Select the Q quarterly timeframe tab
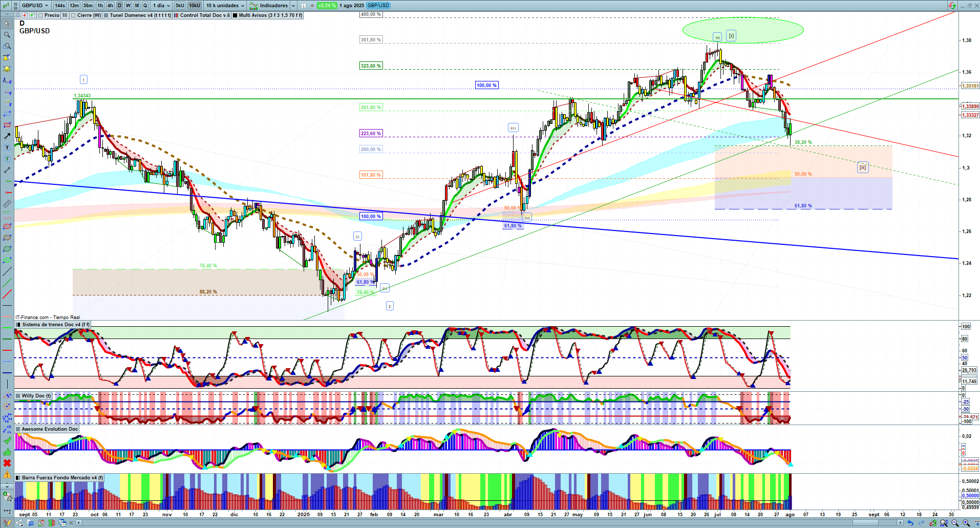The image size is (980, 528). tap(145, 6)
